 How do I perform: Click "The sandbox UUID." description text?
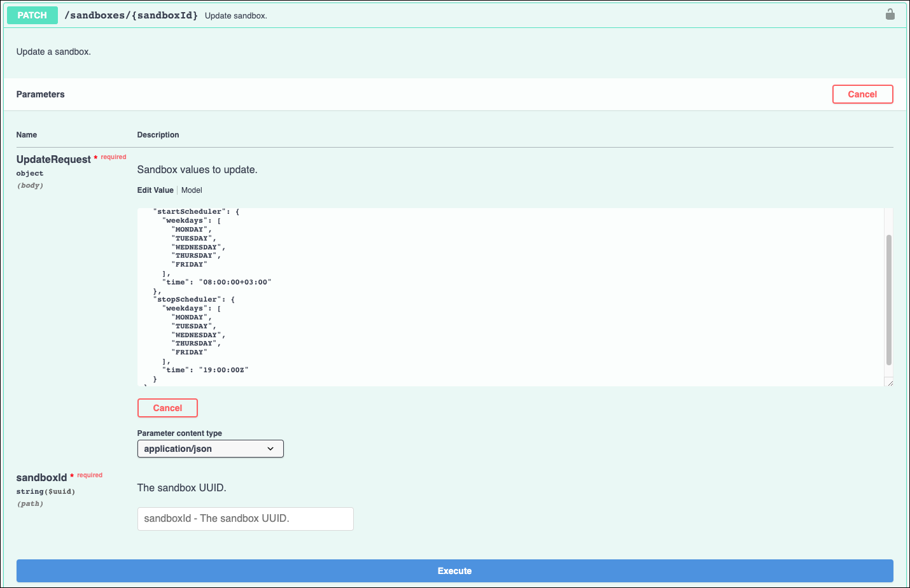point(181,488)
